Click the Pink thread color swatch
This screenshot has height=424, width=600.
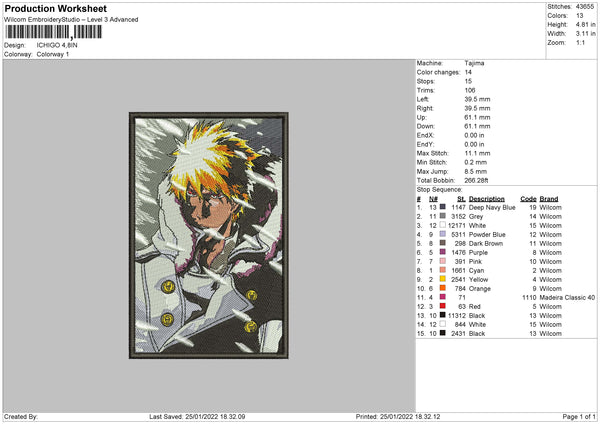(x=443, y=261)
